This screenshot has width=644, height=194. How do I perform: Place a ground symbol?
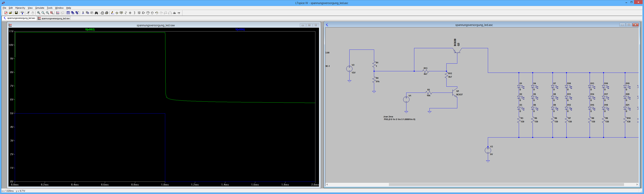coord(117,13)
